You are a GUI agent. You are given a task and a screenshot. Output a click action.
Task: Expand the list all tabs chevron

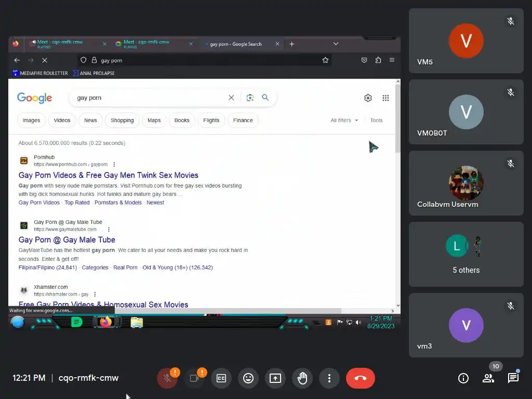click(x=336, y=44)
